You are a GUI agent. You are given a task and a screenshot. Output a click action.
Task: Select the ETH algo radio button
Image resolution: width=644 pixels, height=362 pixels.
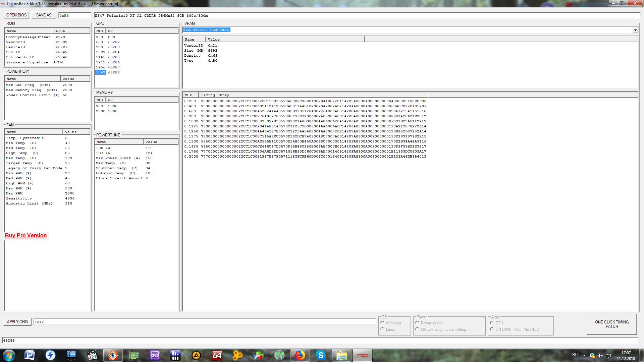[x=492, y=323]
